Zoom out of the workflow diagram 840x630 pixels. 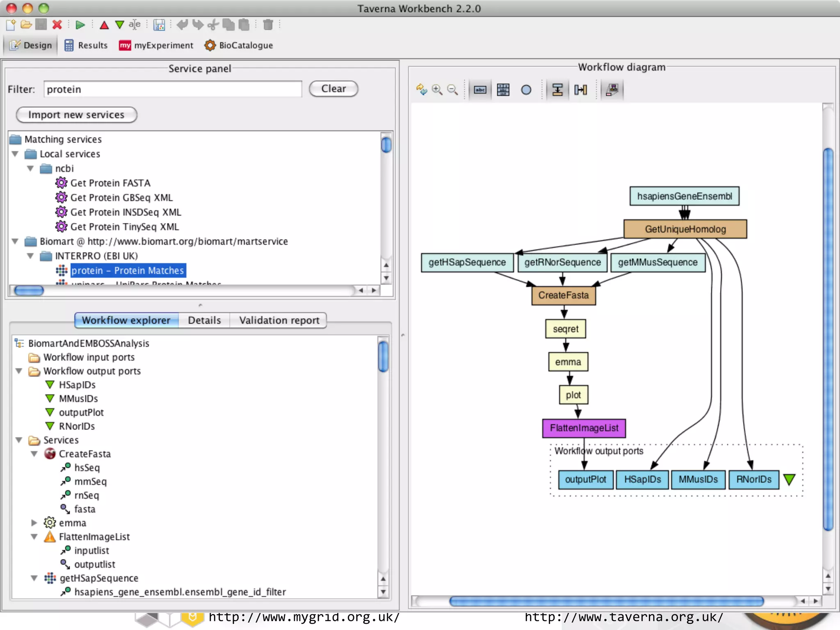point(452,89)
